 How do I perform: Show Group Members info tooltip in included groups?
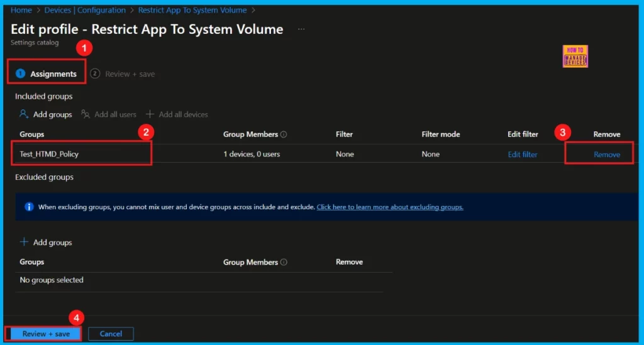pos(284,134)
